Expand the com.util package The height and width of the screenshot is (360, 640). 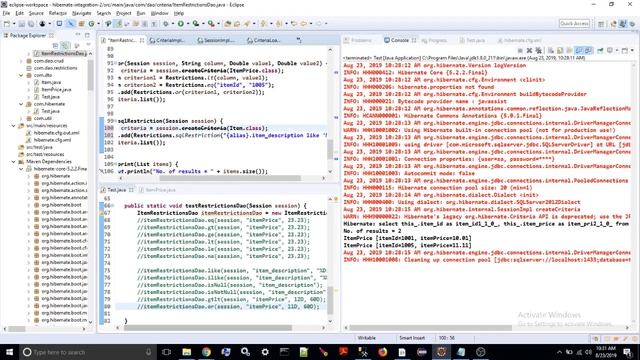pos(21,118)
